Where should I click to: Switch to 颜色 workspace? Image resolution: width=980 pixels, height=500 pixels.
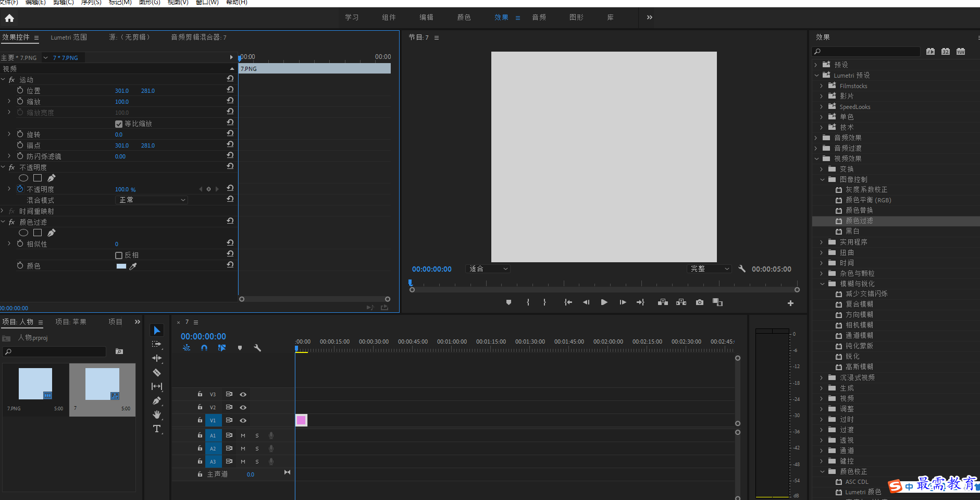[464, 18]
